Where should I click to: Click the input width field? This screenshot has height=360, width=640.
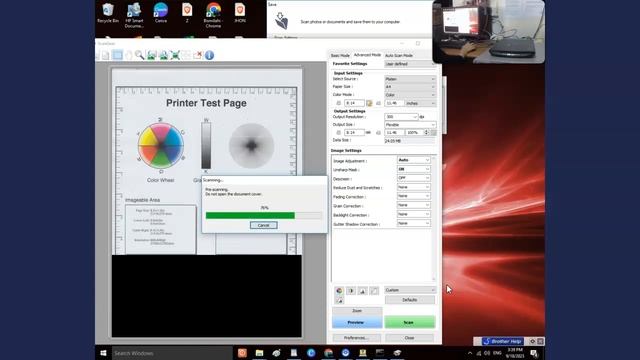point(354,103)
